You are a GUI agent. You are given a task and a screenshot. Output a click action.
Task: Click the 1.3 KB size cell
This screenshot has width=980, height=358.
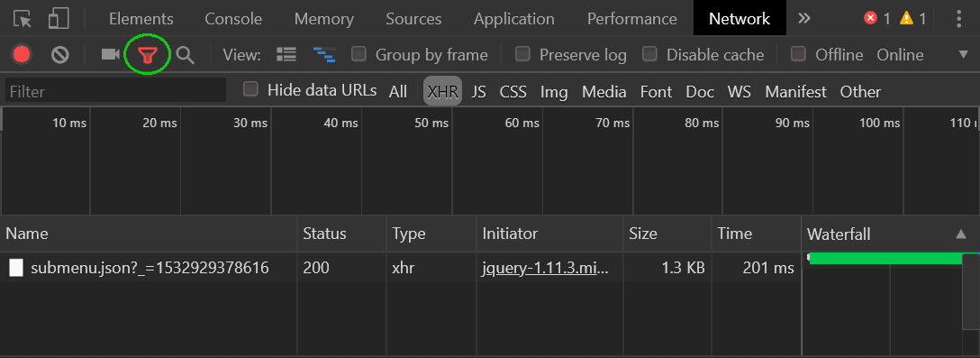point(683,269)
